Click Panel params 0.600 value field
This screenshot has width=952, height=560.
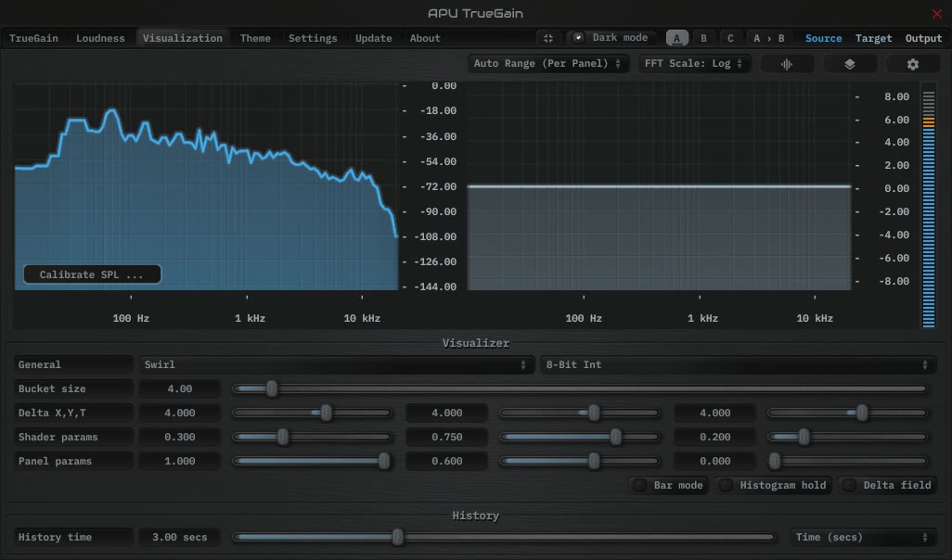click(x=447, y=461)
